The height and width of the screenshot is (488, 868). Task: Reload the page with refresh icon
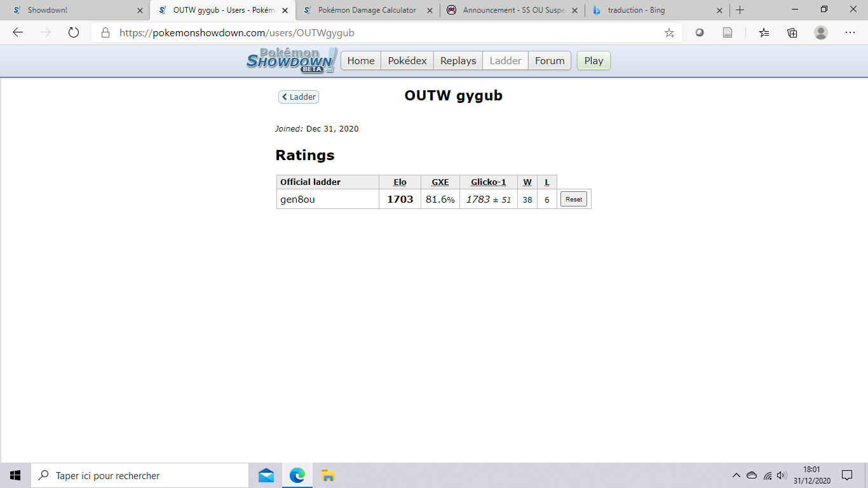(73, 32)
